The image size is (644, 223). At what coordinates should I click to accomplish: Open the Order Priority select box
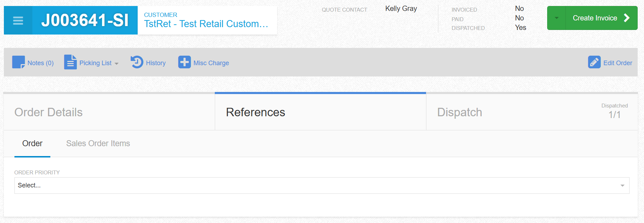(322, 185)
